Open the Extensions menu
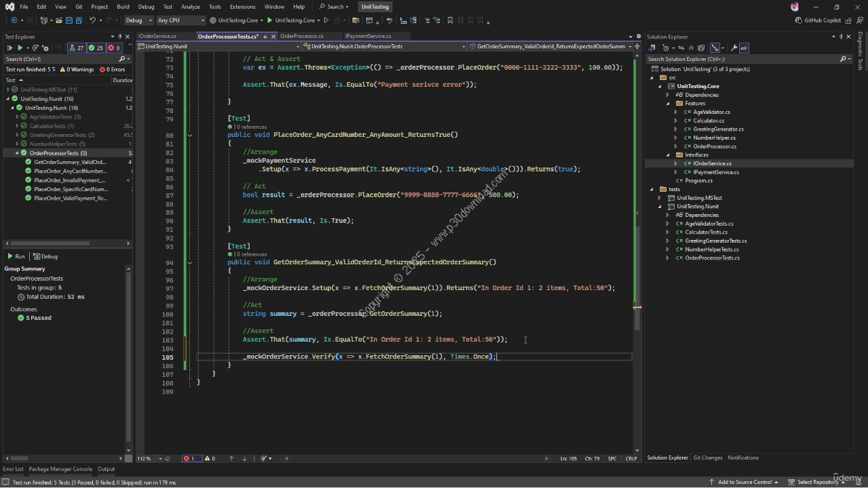This screenshot has height=488, width=868. pyautogui.click(x=242, y=7)
